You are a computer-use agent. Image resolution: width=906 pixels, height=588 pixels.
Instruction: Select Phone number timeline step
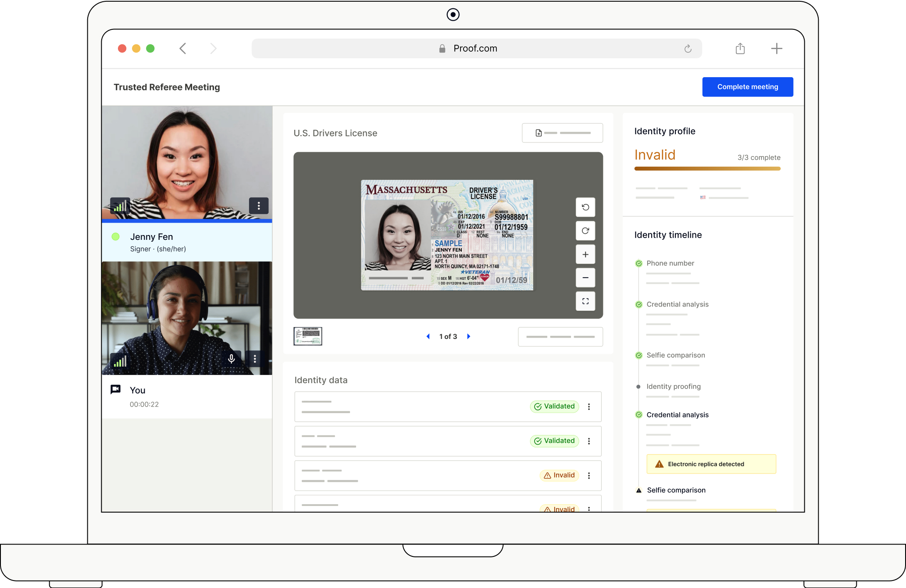[670, 263]
